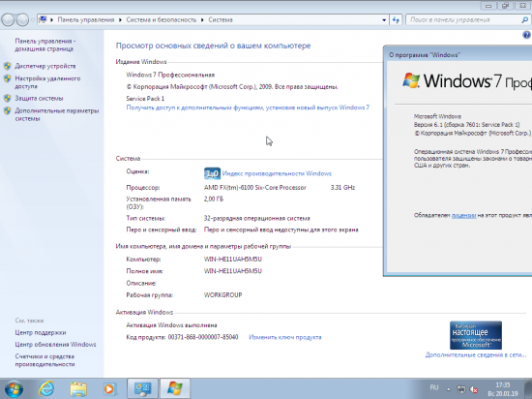
Task: Click the search magnifier icon
Action: [x=524, y=20]
